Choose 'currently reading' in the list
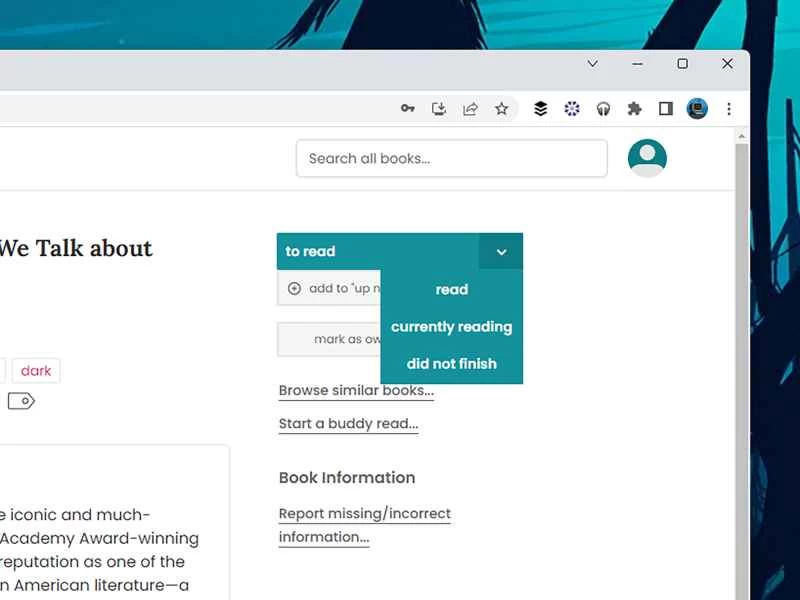 [451, 326]
